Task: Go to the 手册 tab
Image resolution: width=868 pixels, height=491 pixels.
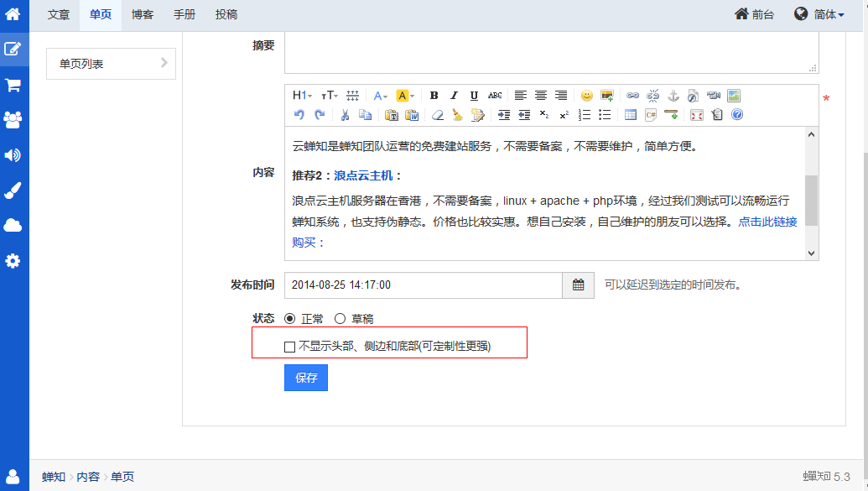Action: (x=185, y=14)
